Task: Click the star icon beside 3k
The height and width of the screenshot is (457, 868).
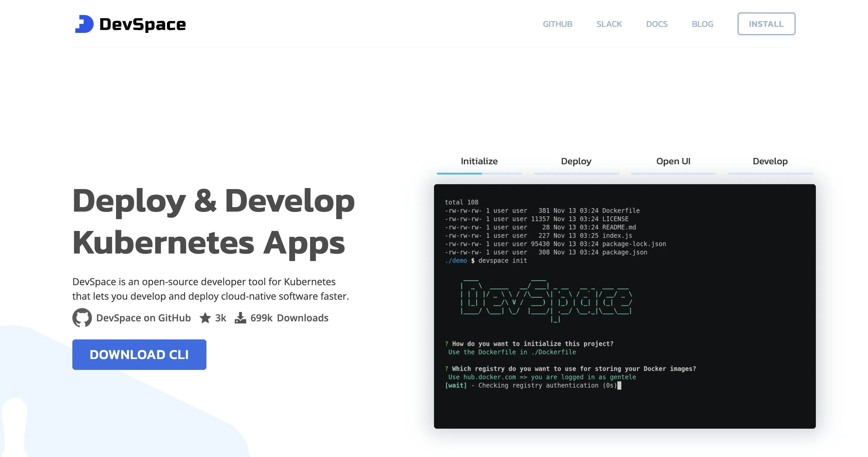Action: tap(205, 318)
